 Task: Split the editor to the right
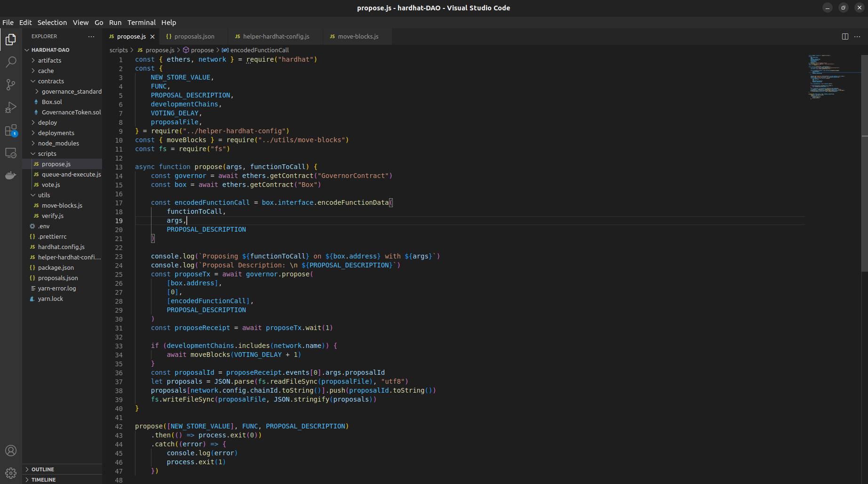coord(845,36)
